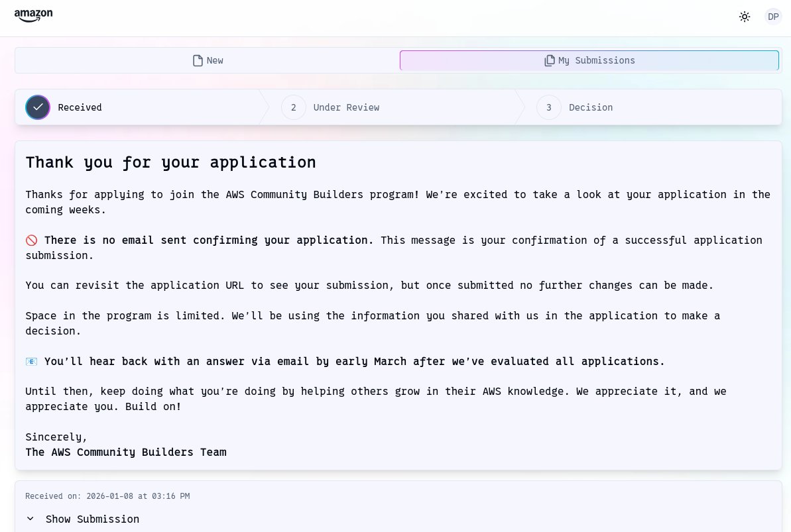Click the email envelope emoji icon

[31, 362]
